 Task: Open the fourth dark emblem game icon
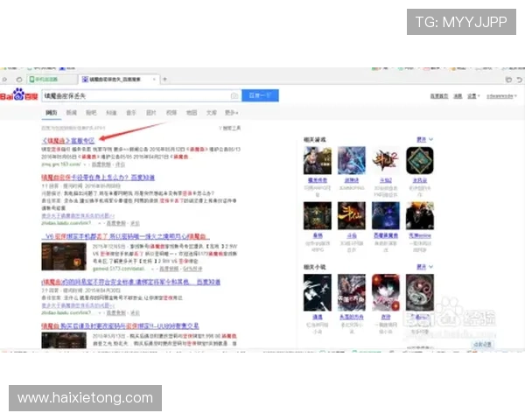[419, 161]
